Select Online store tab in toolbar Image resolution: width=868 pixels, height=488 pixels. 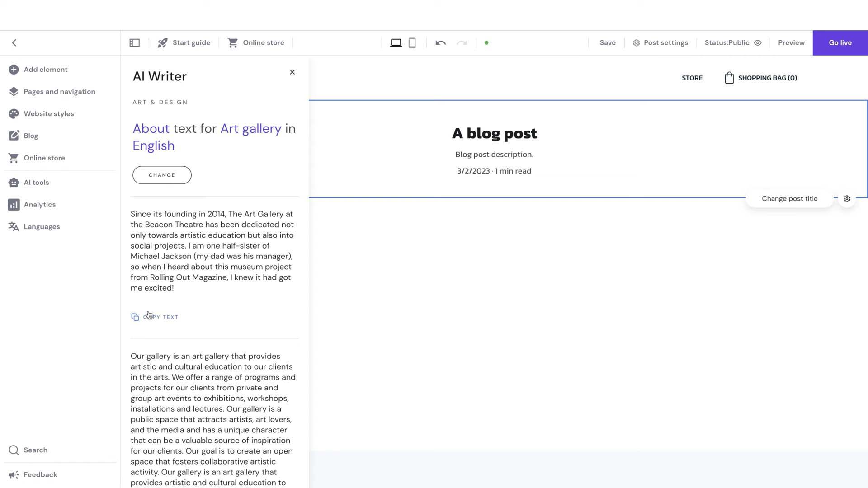click(256, 42)
